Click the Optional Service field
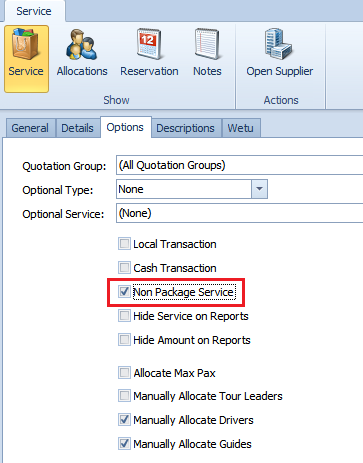The image size is (363, 463). [239, 213]
